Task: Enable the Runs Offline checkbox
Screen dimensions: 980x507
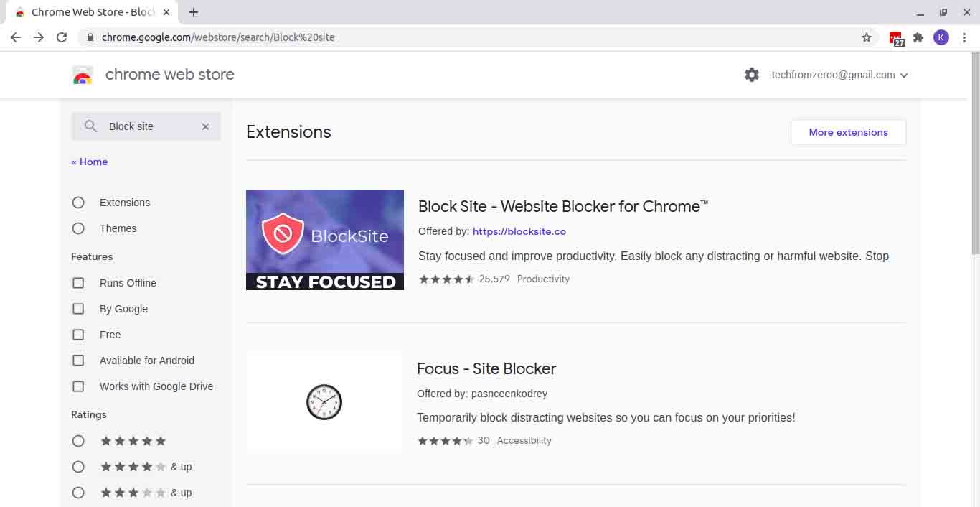Action: 78,283
